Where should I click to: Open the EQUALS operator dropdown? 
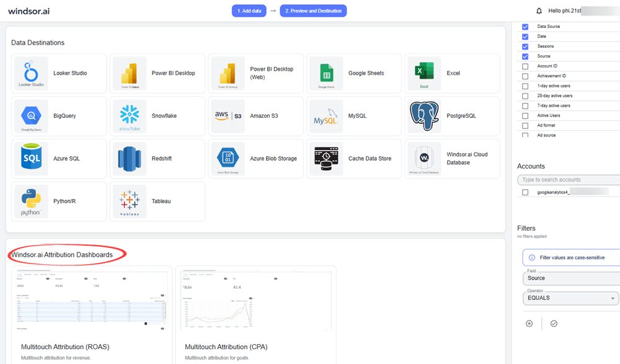tap(571, 298)
